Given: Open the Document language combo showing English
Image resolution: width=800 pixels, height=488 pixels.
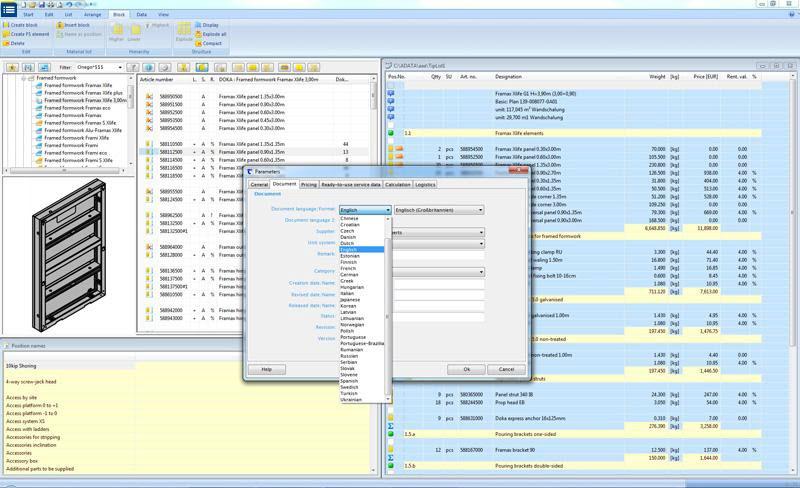Looking at the screenshot, I should [x=365, y=210].
